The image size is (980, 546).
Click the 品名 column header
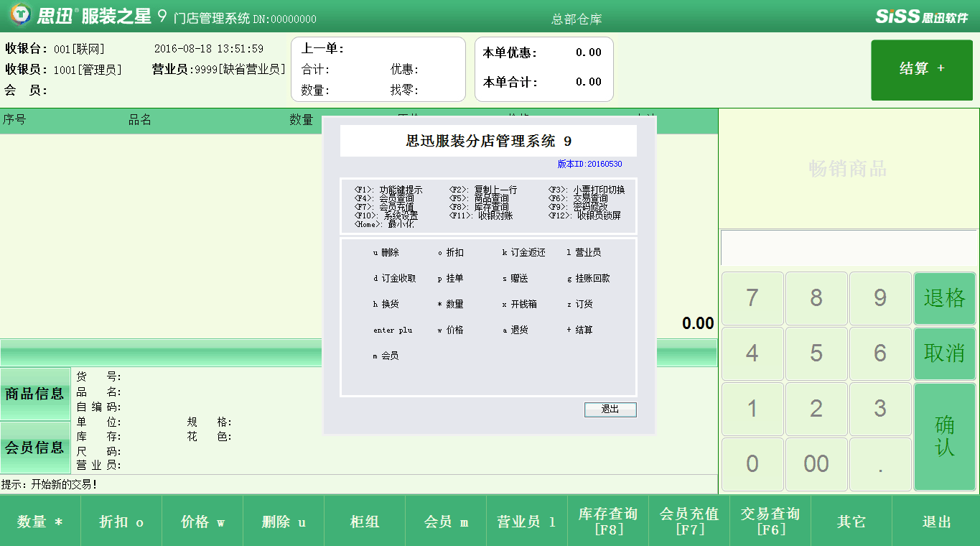140,120
